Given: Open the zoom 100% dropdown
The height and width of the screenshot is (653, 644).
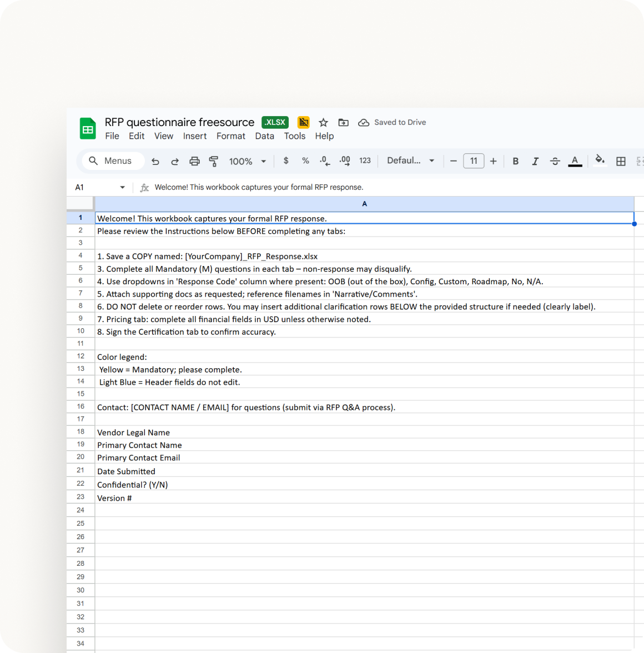Looking at the screenshot, I should click(x=247, y=161).
